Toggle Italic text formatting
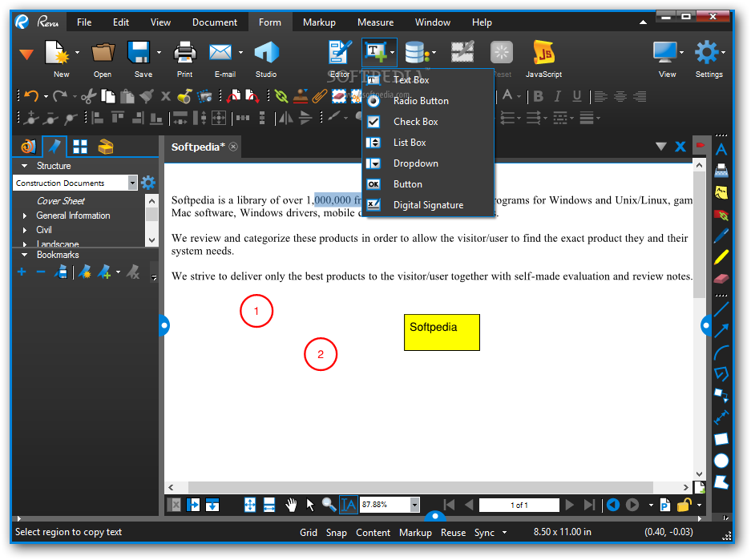 pos(558,97)
